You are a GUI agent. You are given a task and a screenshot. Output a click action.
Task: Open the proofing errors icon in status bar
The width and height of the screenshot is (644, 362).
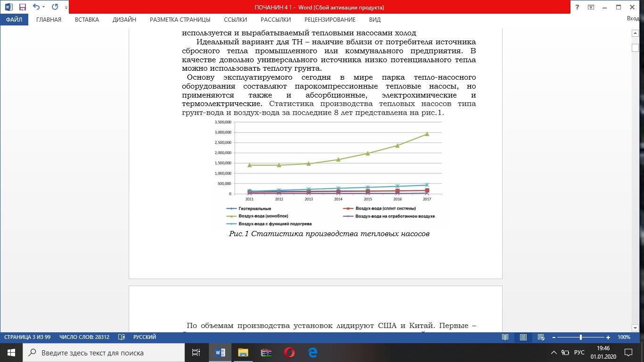pyautogui.click(x=121, y=337)
